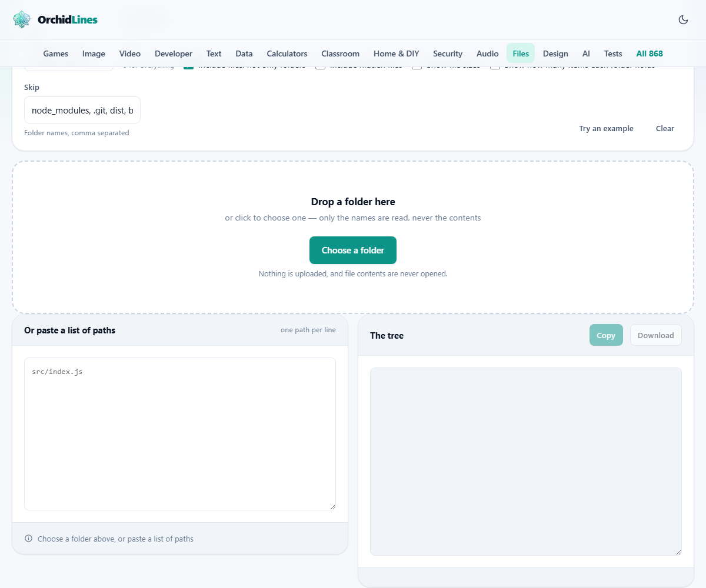706x588 pixels.
Task: Click the OrchidLines orchid logo icon
Action: (x=22, y=19)
